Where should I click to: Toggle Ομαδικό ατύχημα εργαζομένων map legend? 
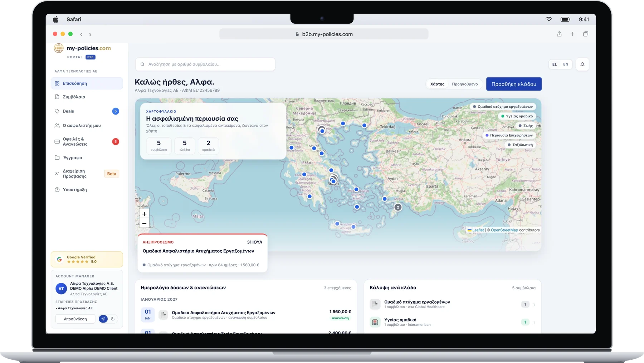[503, 107]
